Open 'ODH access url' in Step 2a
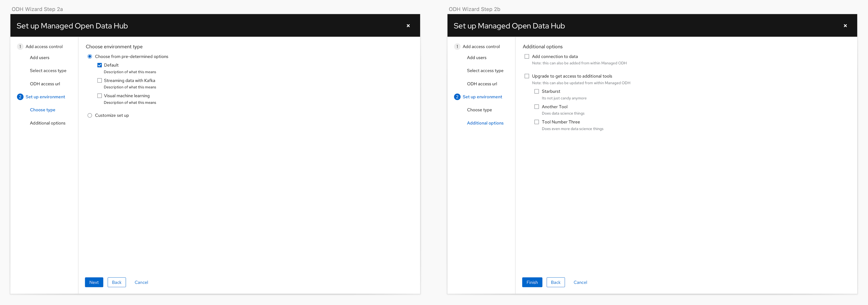This screenshot has width=868, height=305. [45, 84]
